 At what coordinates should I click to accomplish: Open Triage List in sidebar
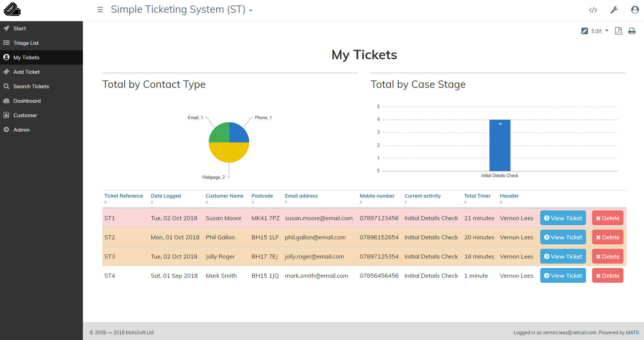[x=26, y=43]
